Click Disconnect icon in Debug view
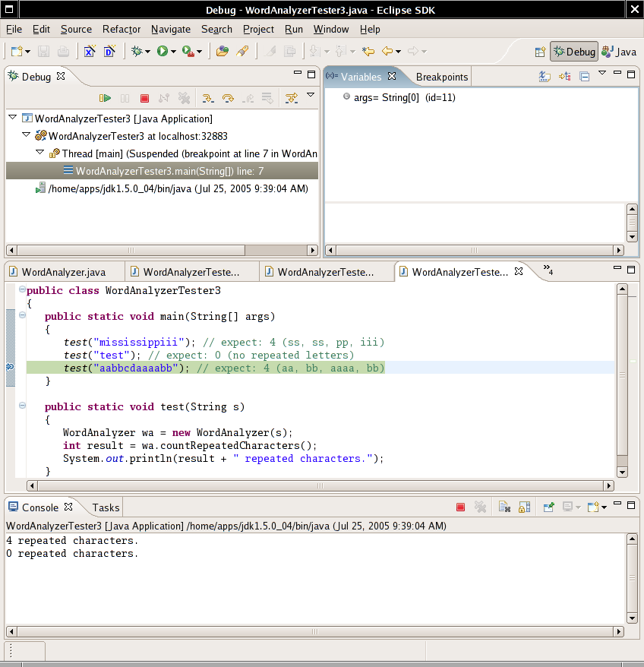The height and width of the screenshot is (667, 644). click(164, 98)
